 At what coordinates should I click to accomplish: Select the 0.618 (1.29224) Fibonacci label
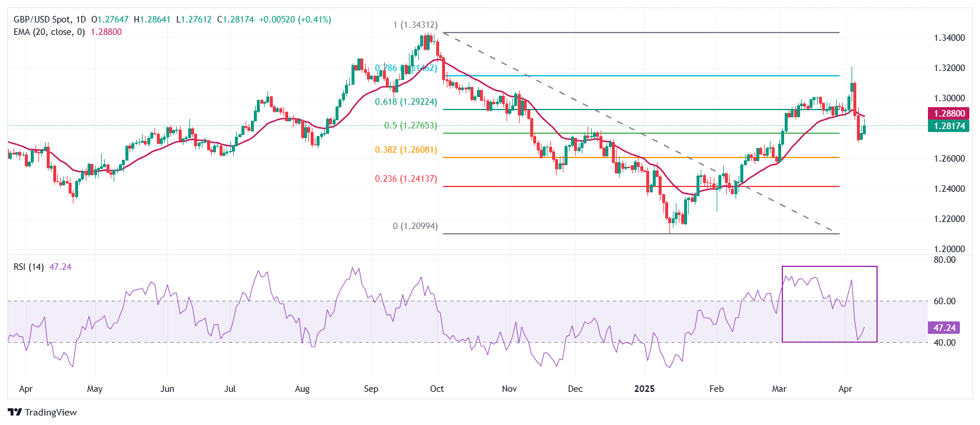(406, 102)
